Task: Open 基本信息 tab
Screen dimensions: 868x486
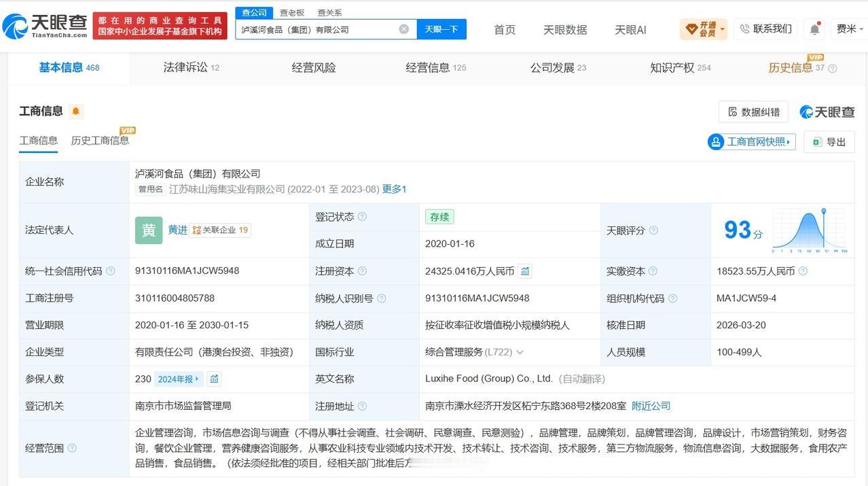Action: (69, 67)
